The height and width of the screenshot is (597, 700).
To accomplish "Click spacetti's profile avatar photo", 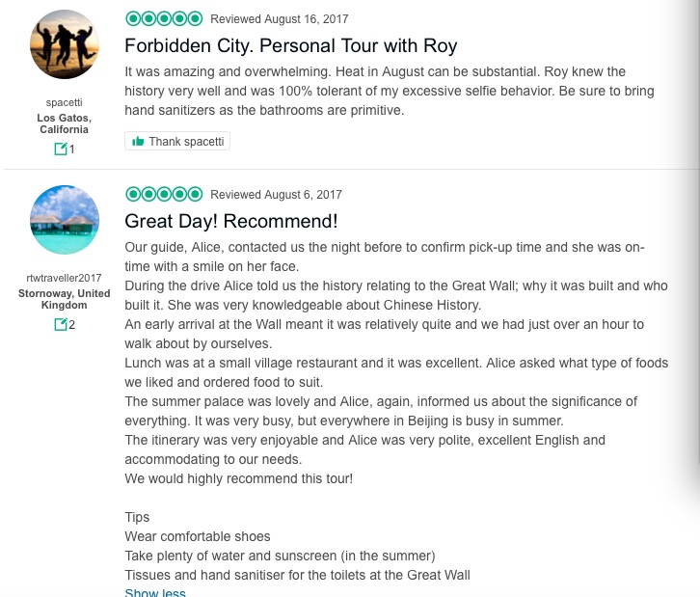I will 65,44.
